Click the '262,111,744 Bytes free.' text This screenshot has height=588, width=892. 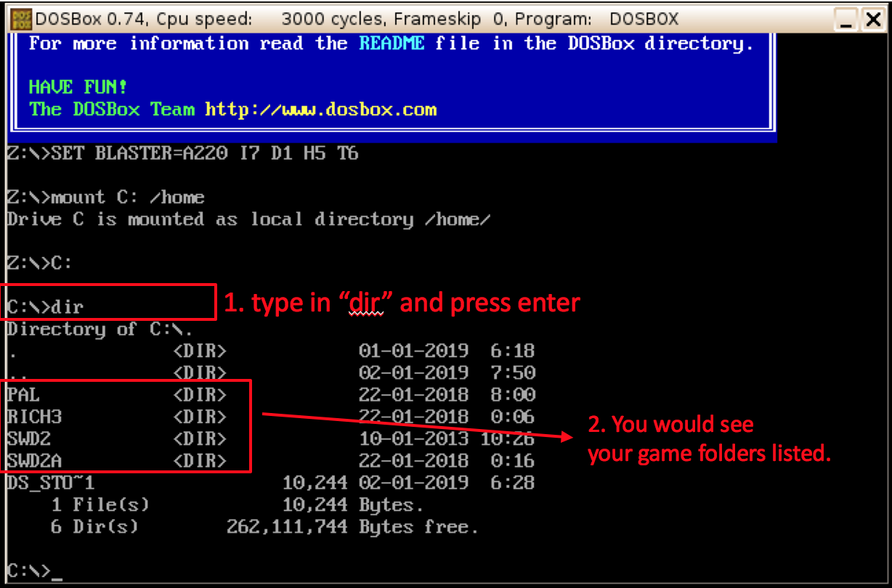tap(353, 527)
